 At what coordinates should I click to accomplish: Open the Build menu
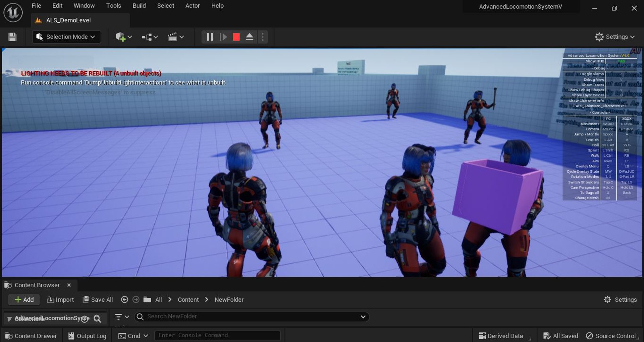click(x=139, y=6)
